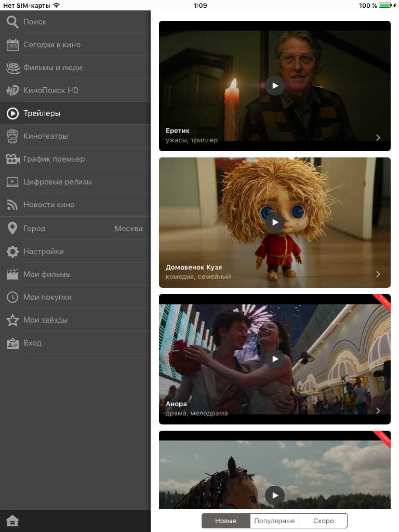Play the Еретик trailer
The width and height of the screenshot is (399, 532).
(x=275, y=86)
